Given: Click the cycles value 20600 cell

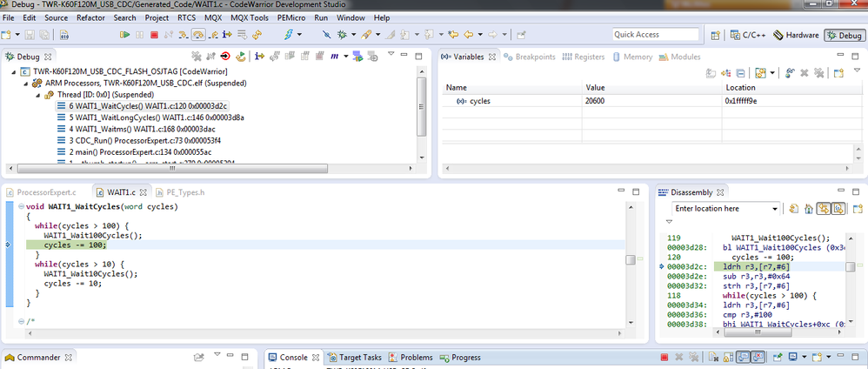Looking at the screenshot, I should click(x=651, y=101).
